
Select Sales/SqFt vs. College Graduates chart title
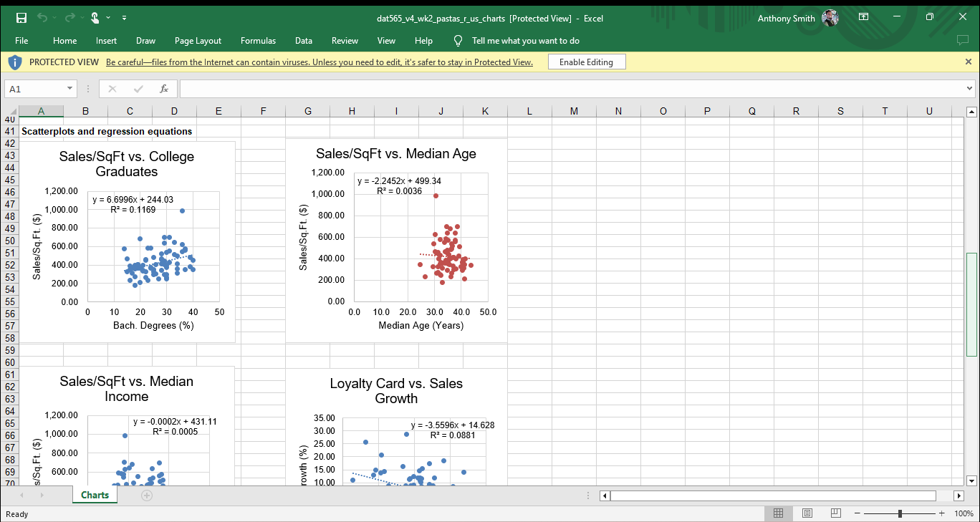pyautogui.click(x=127, y=164)
